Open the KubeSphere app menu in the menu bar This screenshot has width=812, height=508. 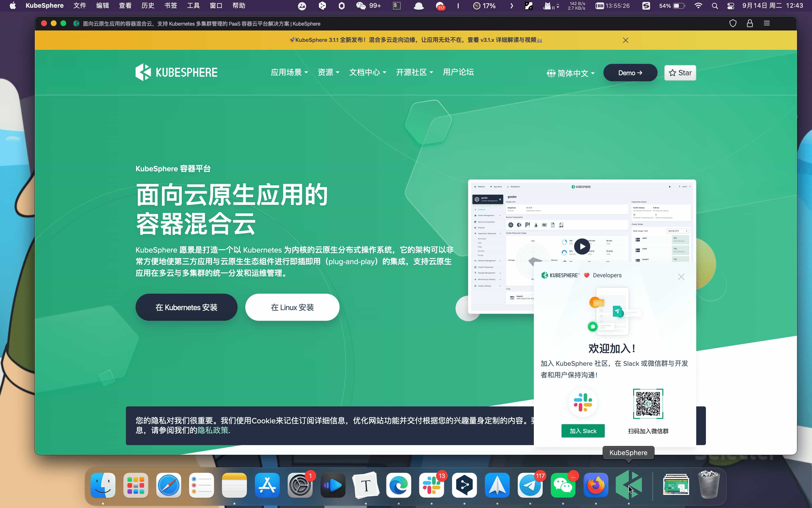[45, 6]
